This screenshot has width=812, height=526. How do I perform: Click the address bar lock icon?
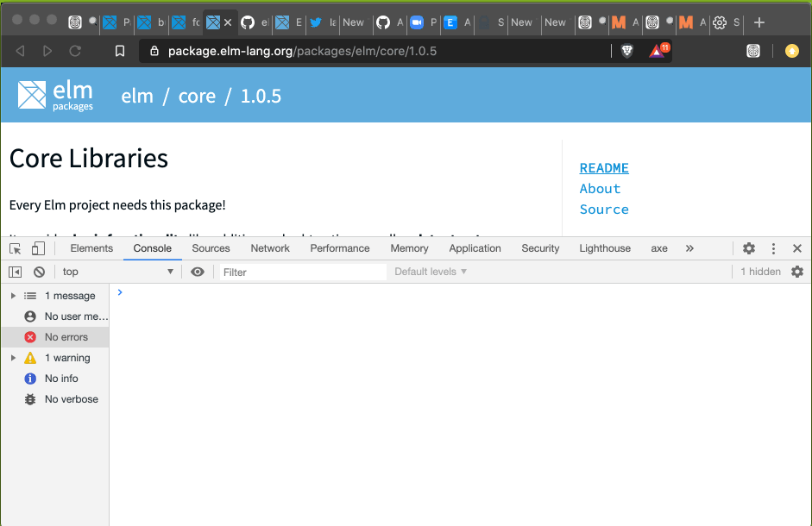(154, 51)
